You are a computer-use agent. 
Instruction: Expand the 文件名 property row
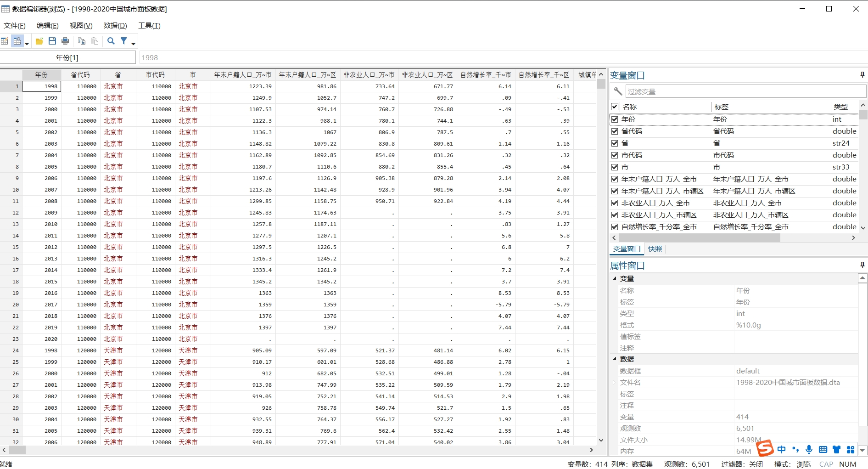pos(614,382)
